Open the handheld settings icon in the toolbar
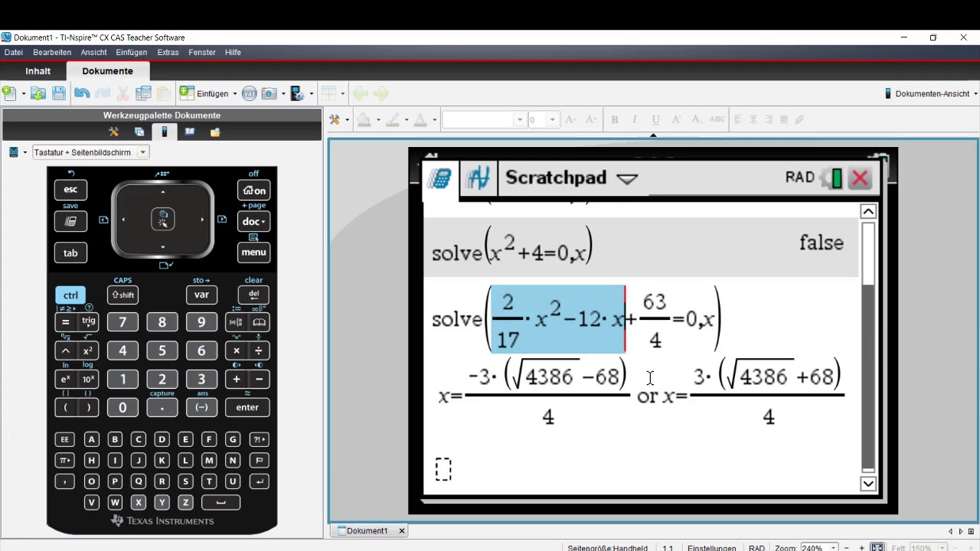The height and width of the screenshot is (551, 980). pos(297,93)
